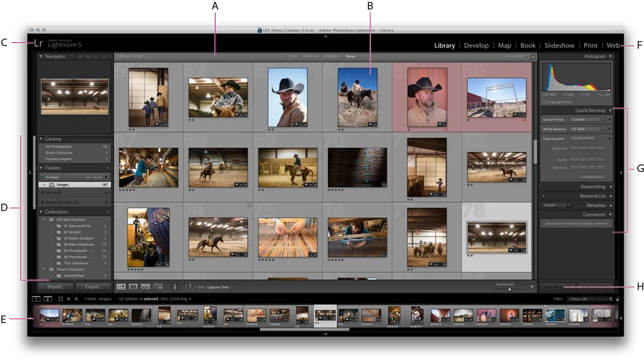Add a new collection with plus icon
The height and width of the screenshot is (361, 644).
click(107, 212)
